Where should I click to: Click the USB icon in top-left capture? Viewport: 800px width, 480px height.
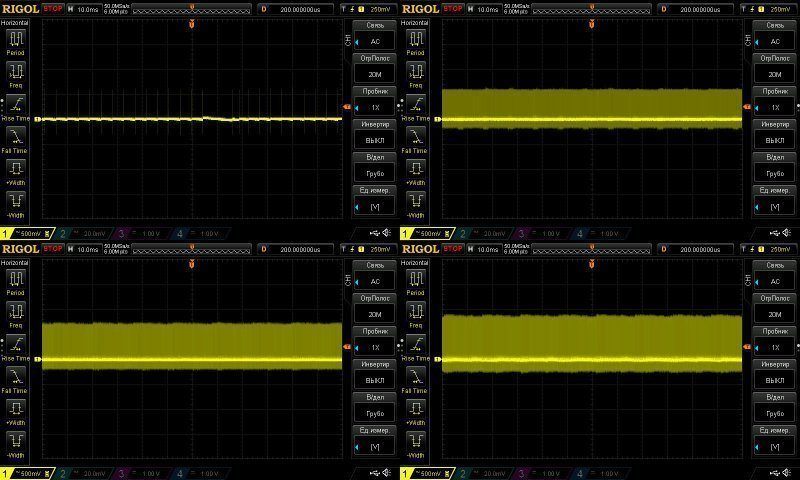click(x=374, y=233)
